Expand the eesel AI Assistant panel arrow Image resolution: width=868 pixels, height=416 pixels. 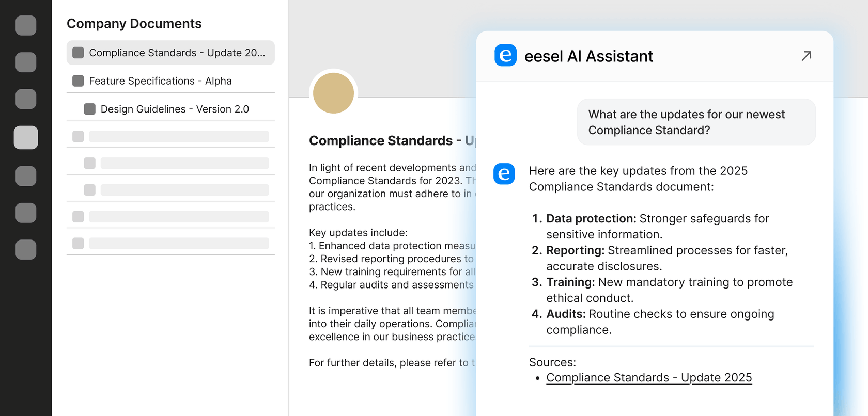click(x=806, y=56)
